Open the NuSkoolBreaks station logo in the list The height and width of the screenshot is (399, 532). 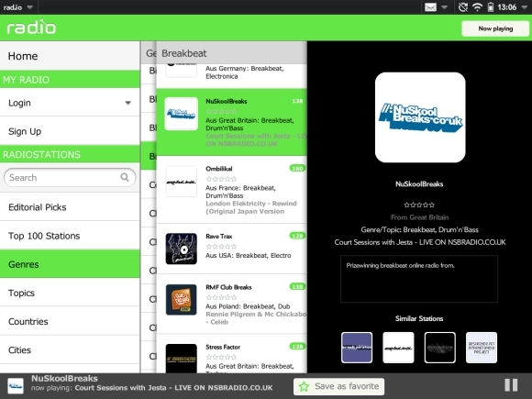[x=182, y=114]
